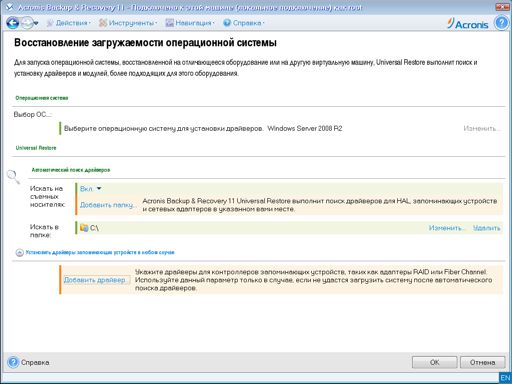Click Добавить папку link

(x=107, y=205)
